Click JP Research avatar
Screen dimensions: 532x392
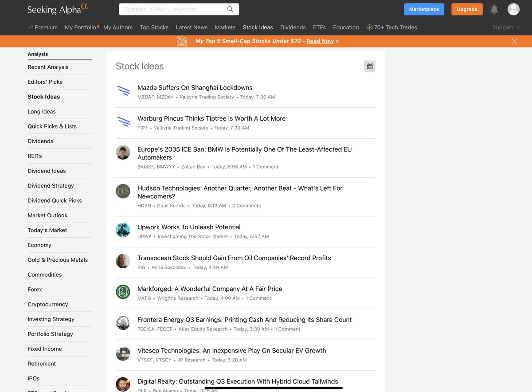(123, 353)
